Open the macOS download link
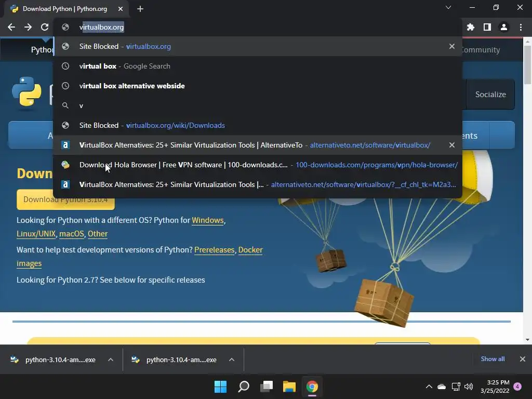The height and width of the screenshot is (399, 532). [x=72, y=234]
